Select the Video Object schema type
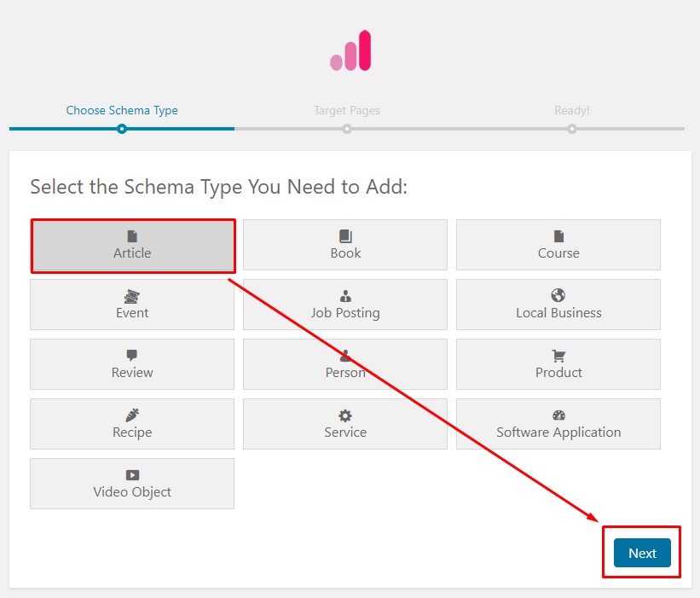The height and width of the screenshot is (598, 700). 132,484
